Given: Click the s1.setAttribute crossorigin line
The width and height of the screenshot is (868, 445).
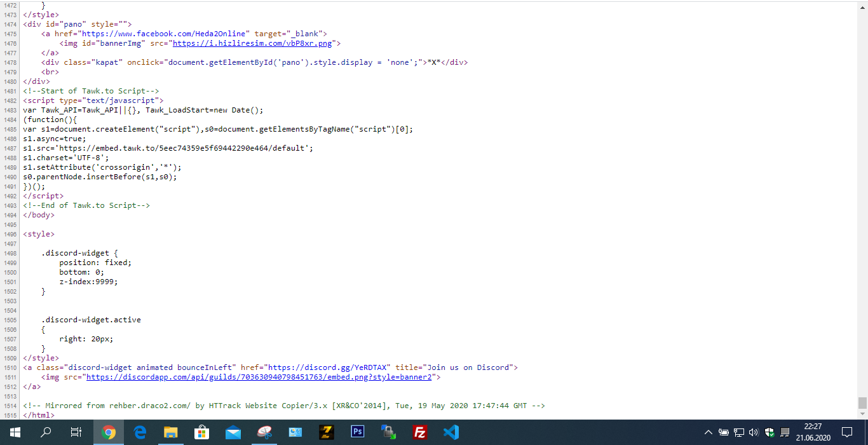Looking at the screenshot, I should coord(102,167).
